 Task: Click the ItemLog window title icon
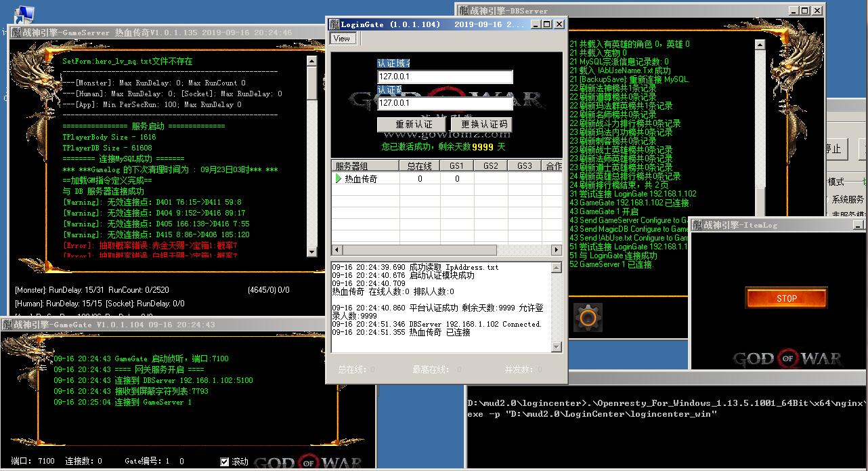point(697,225)
